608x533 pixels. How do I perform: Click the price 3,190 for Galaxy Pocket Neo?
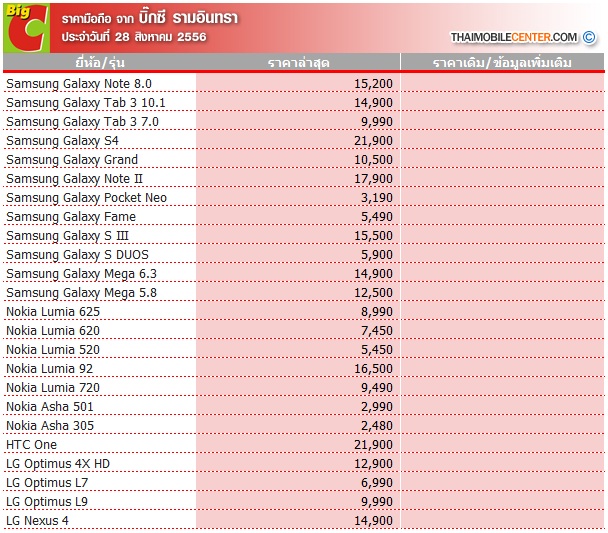pyautogui.click(x=377, y=198)
